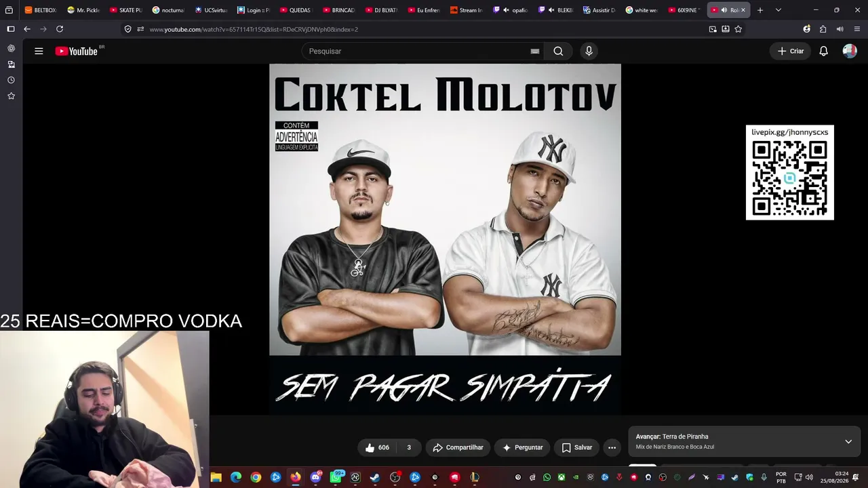Switch to the Stream In tab

tap(466, 10)
